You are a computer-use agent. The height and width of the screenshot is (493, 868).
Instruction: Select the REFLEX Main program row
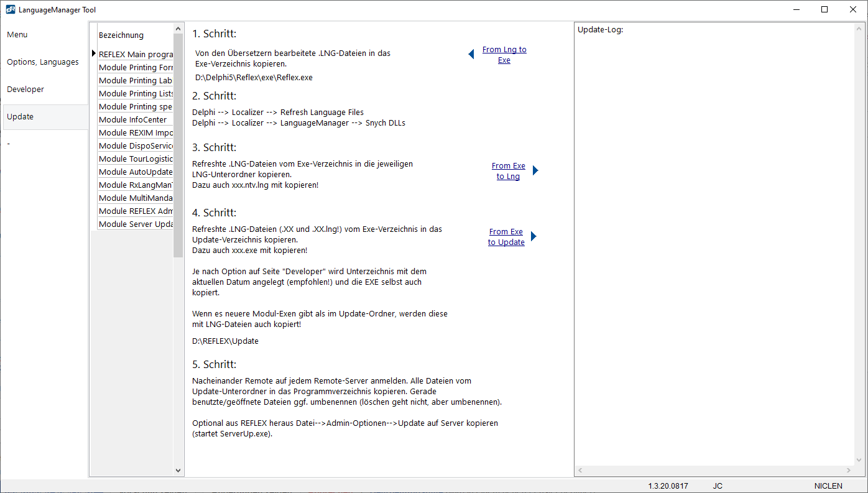coord(136,55)
